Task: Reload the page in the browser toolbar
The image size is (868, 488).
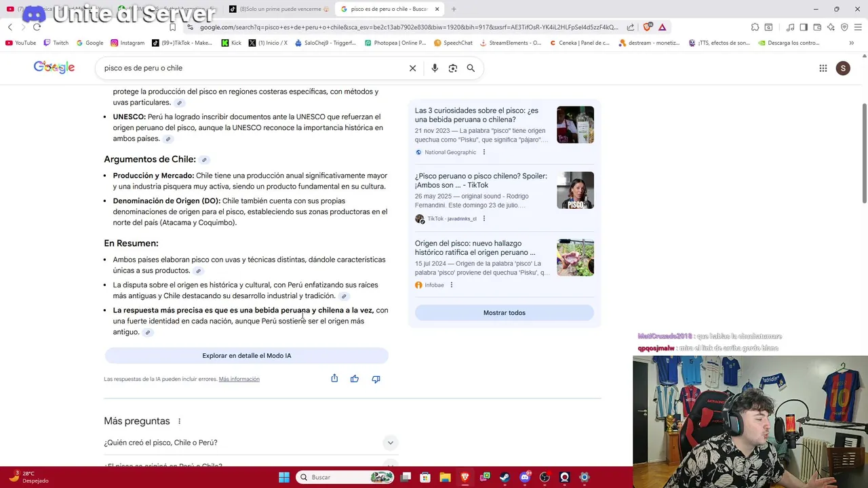Action: pos(37,27)
